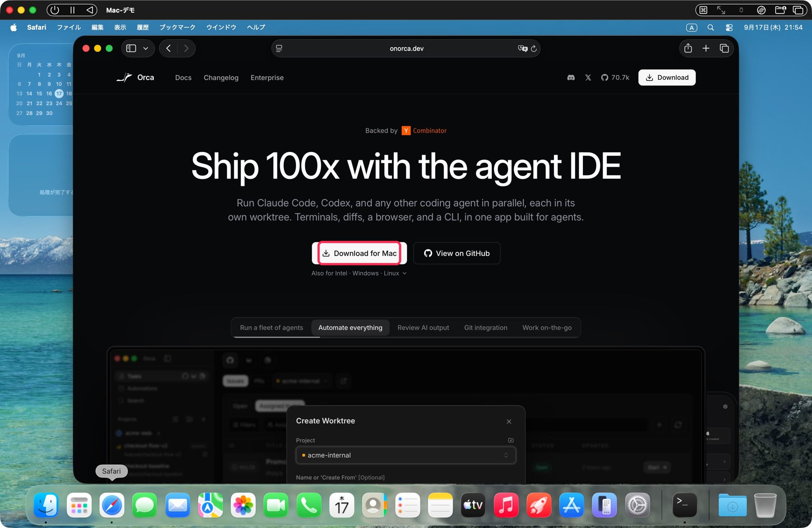Click the Orca logo
Screen dimensions: 812x528
135,78
